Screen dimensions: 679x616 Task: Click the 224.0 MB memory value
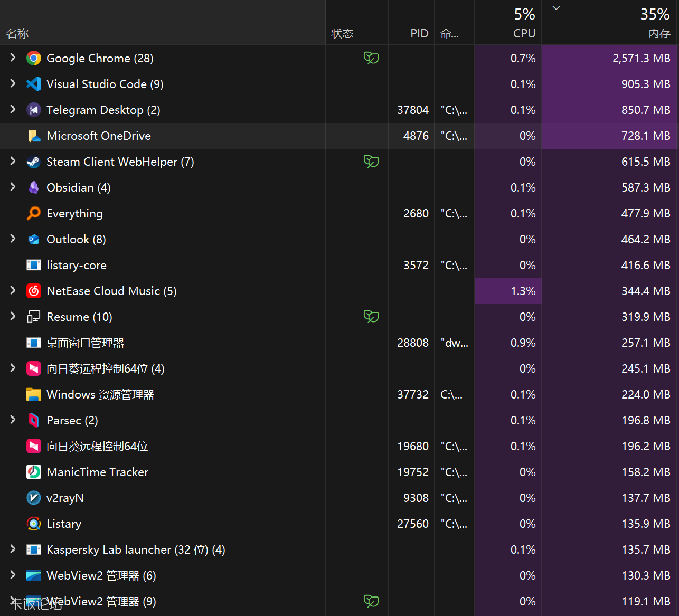646,394
